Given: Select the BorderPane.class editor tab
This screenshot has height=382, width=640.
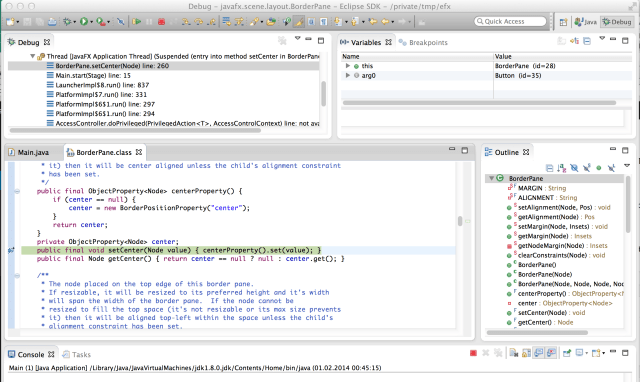Looking at the screenshot, I should (x=104, y=152).
